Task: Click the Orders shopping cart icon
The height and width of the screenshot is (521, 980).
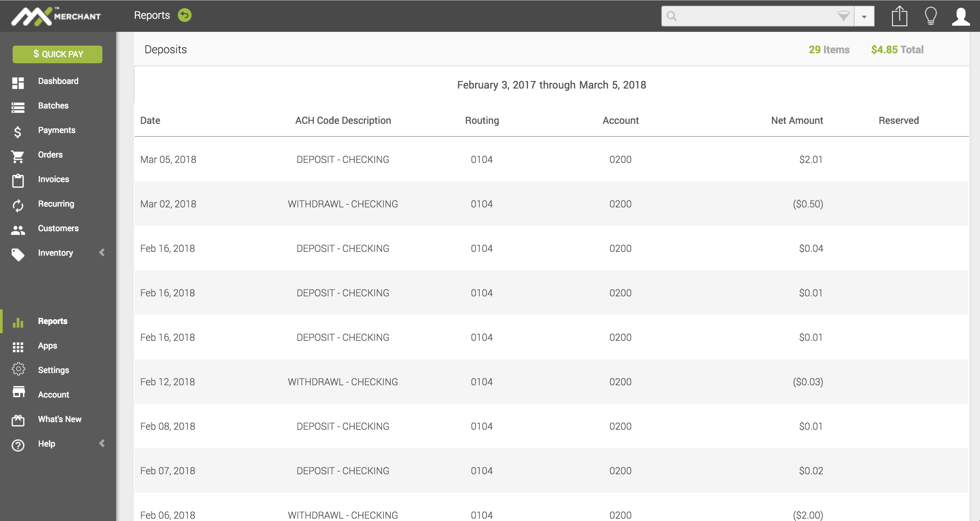Action: [x=18, y=156]
